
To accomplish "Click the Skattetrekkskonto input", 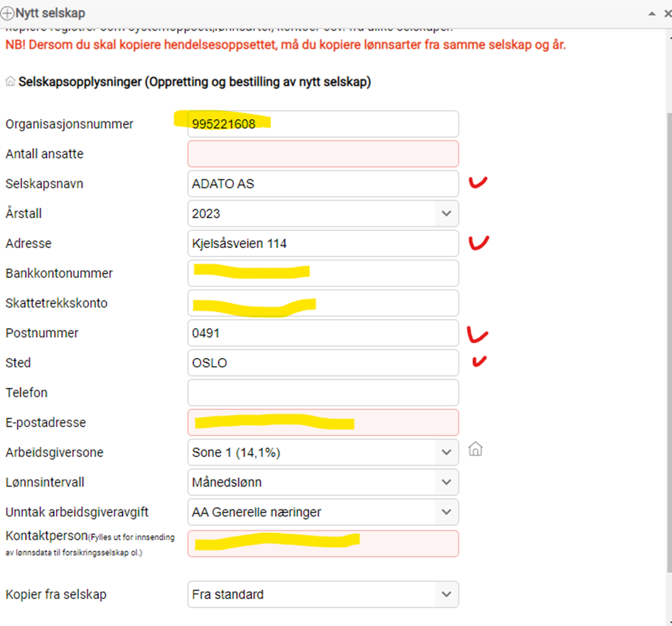I will click(323, 303).
